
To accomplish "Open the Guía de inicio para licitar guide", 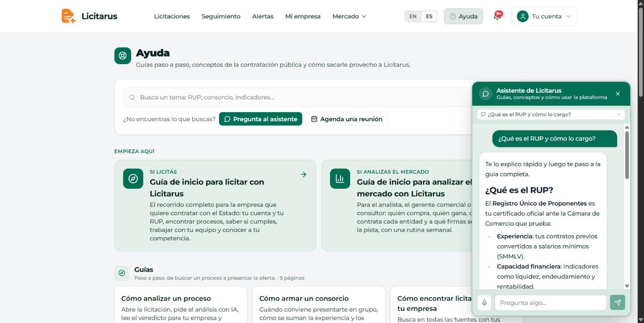I will point(215,206).
